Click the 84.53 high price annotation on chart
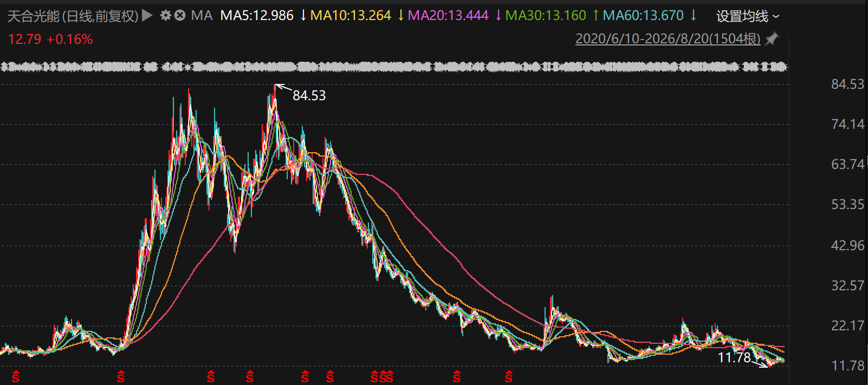 (309, 96)
